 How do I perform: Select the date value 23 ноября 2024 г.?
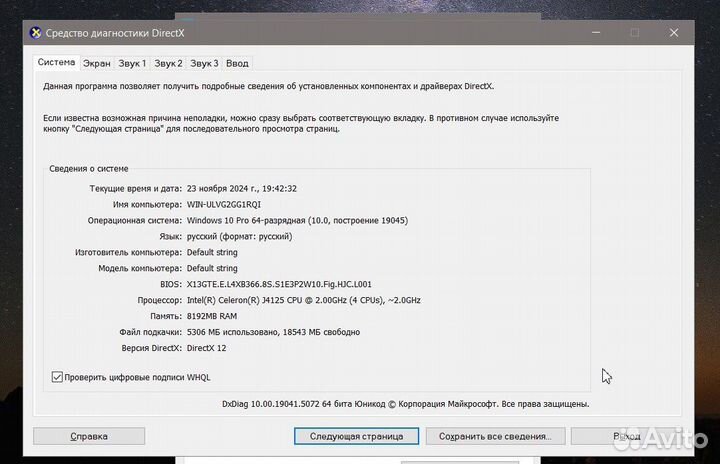coord(242,188)
